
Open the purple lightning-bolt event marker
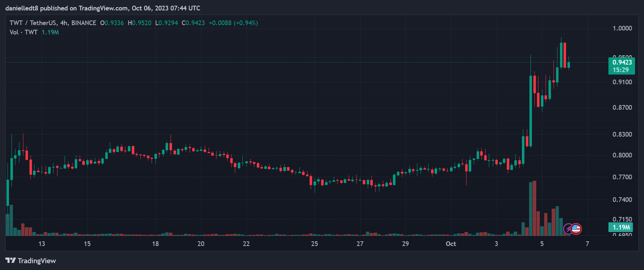568,229
